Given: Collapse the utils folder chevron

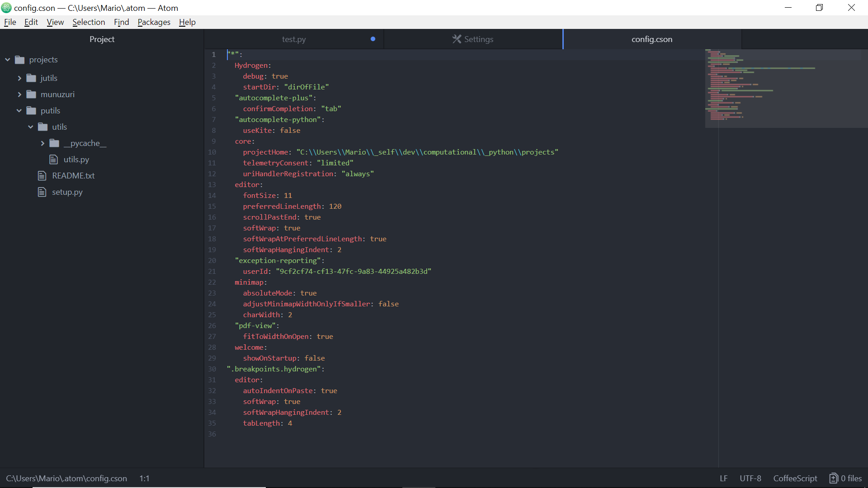Looking at the screenshot, I should (31, 127).
